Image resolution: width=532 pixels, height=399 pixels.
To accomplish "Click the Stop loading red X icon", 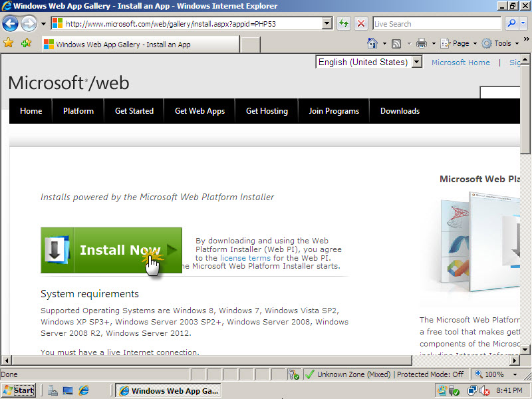I will 361,24.
